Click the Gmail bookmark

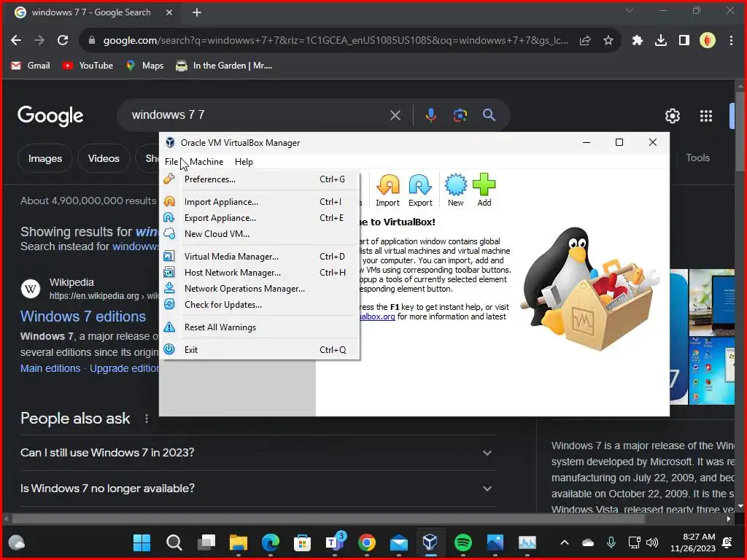31,66
